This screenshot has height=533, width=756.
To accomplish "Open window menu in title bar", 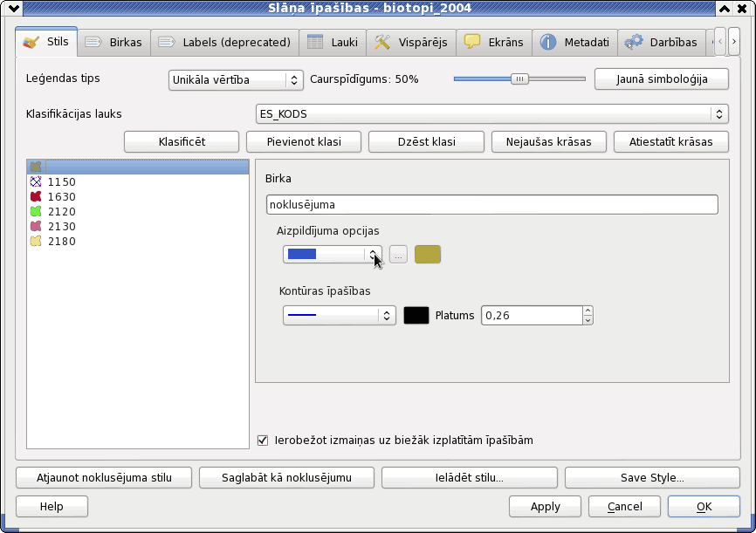I will click(14, 8).
